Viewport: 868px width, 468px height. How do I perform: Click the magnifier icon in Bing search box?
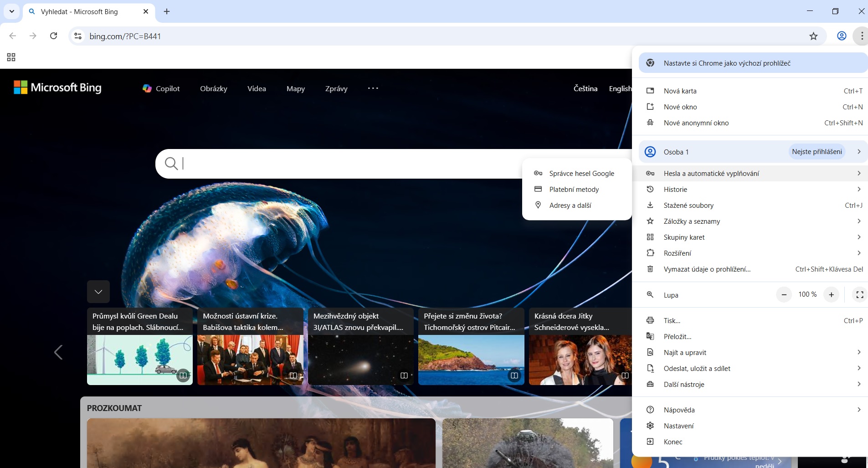[171, 163]
